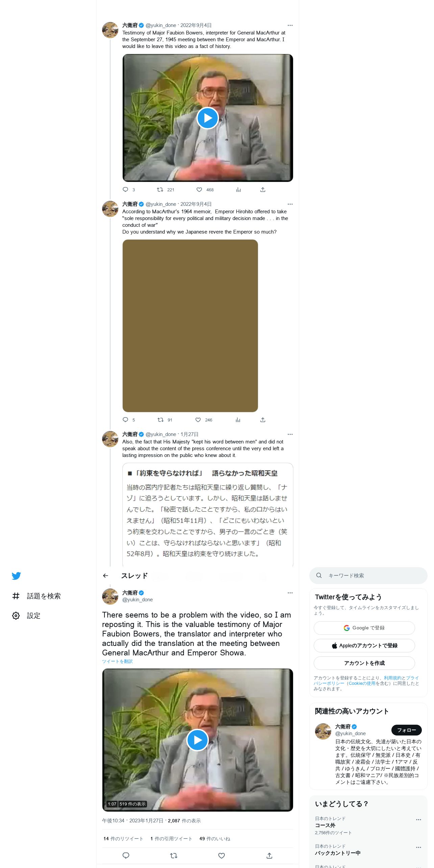The width and height of the screenshot is (434, 868).
Task: Open the 設定 settings item
Action: click(x=26, y=616)
